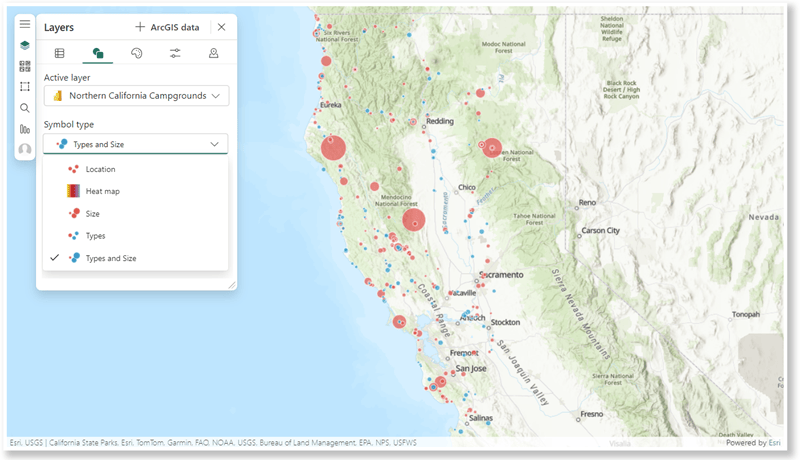
Task: Click the Carson City label
Action: [x=601, y=231]
